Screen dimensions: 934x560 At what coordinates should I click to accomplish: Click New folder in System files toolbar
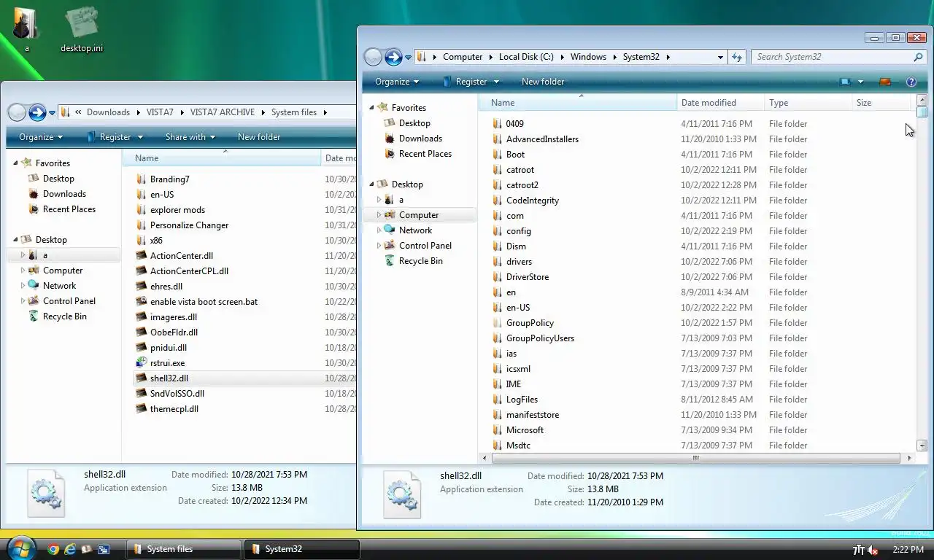(x=259, y=137)
